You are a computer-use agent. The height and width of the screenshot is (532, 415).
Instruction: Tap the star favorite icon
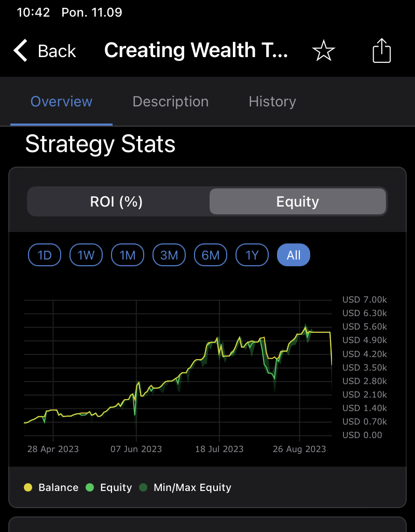click(x=324, y=50)
